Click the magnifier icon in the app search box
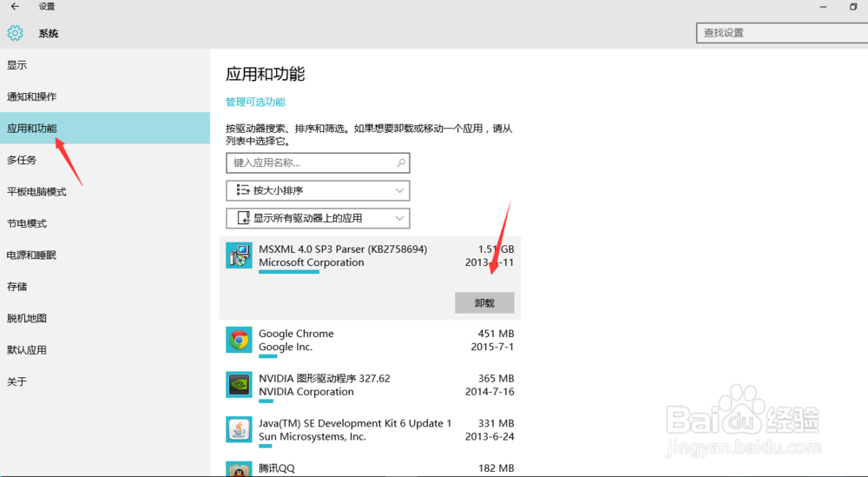Screen dimensions: 868x477 pos(401,162)
